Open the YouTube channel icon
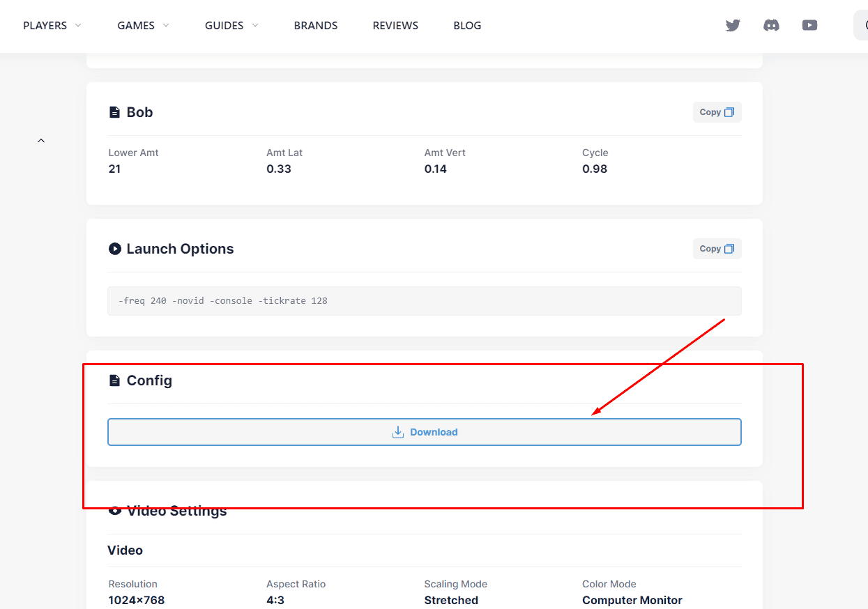This screenshot has width=868, height=609. click(x=809, y=26)
